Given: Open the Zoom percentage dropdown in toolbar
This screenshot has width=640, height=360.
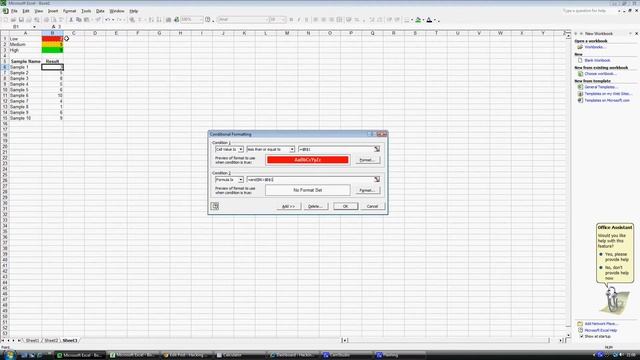Looking at the screenshot, I should [201, 20].
